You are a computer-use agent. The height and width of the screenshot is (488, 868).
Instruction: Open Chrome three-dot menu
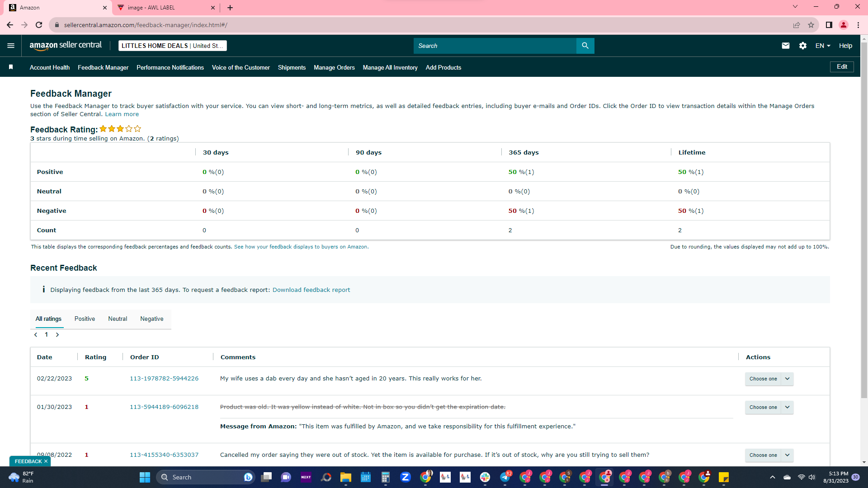point(858,25)
